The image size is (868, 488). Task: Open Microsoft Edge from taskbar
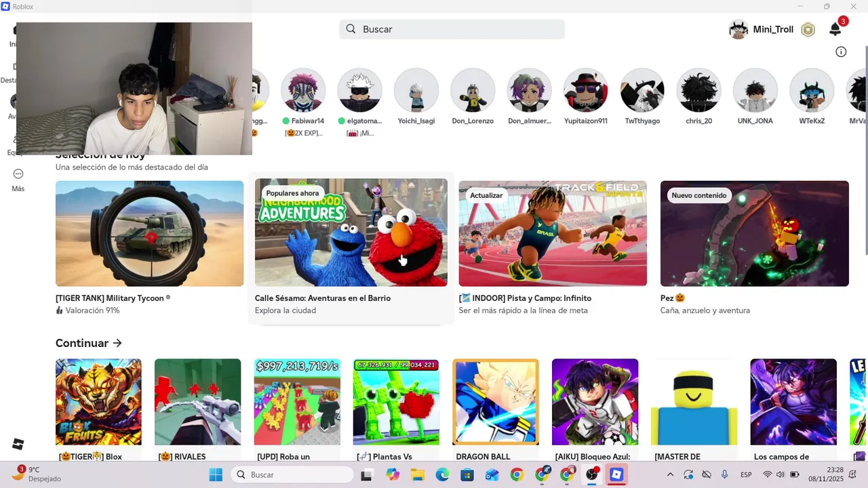tap(442, 474)
